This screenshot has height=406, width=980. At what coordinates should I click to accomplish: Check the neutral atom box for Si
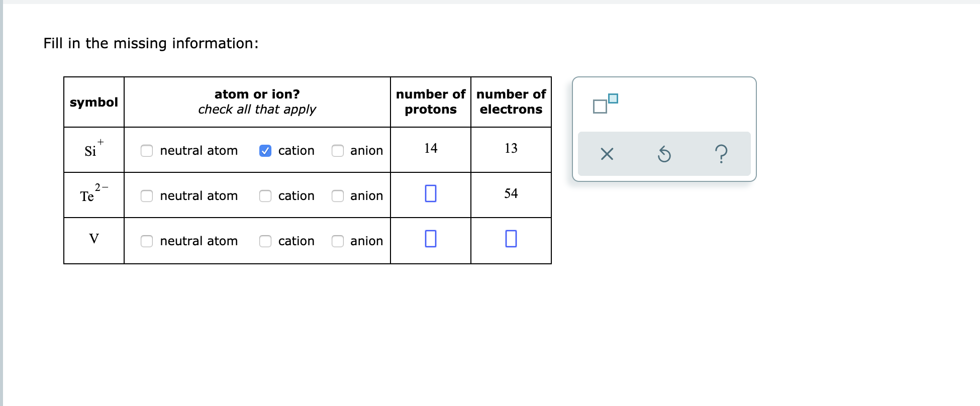tap(146, 150)
